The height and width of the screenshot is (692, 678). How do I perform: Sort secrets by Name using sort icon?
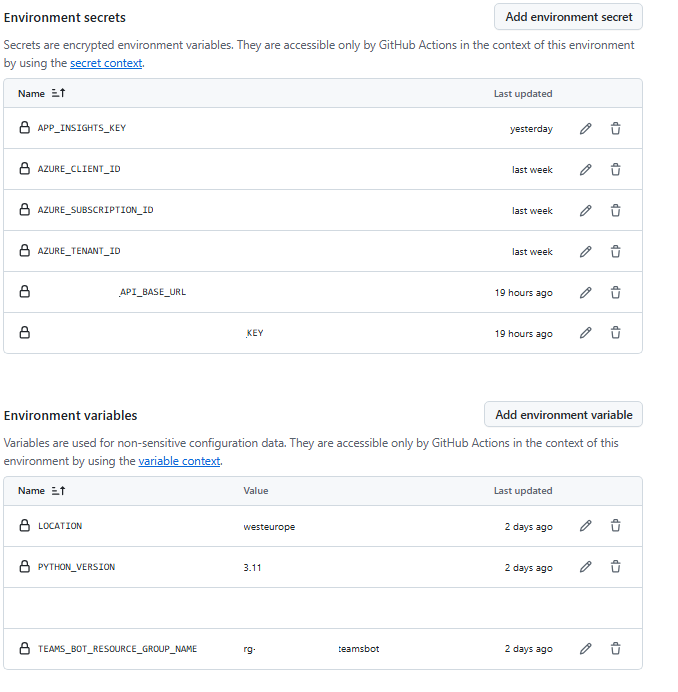click(x=58, y=93)
